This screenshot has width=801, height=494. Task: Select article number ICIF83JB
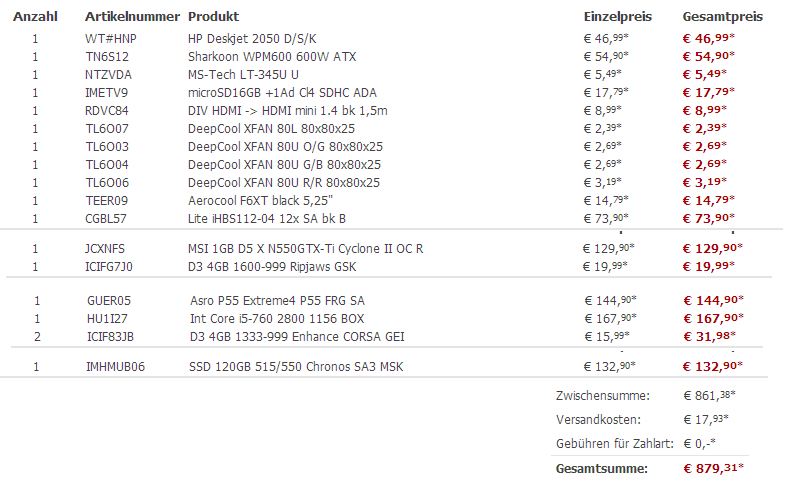[109, 336]
